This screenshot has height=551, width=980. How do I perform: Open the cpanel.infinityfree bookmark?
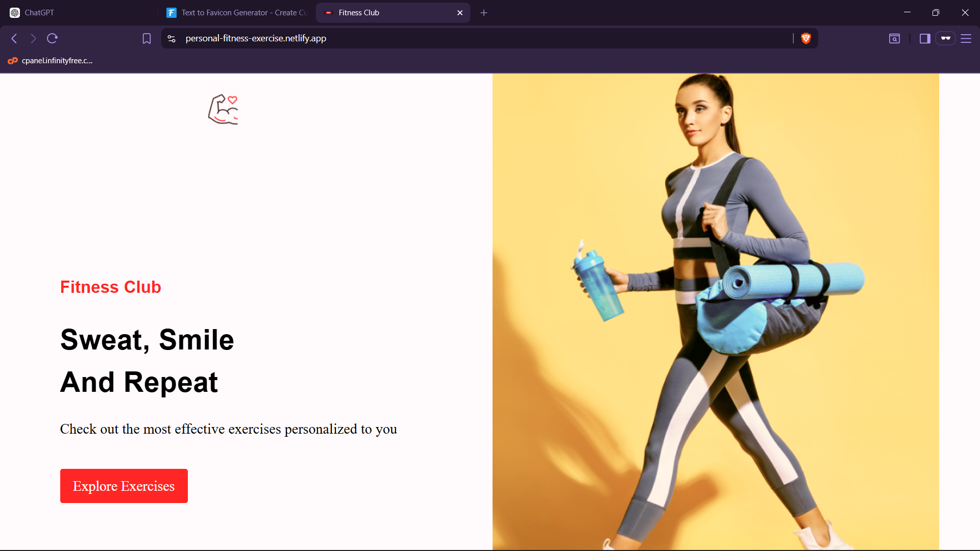[x=50, y=61]
